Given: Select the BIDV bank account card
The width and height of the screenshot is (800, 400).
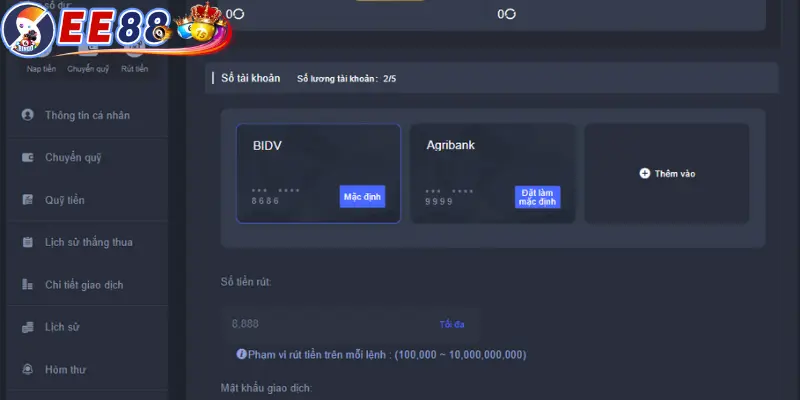Looking at the screenshot, I should (318, 173).
